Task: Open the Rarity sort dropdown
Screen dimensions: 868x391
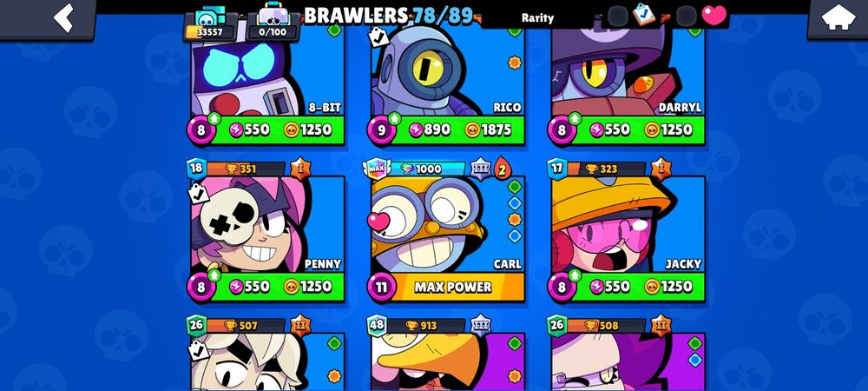Action: coord(537,17)
